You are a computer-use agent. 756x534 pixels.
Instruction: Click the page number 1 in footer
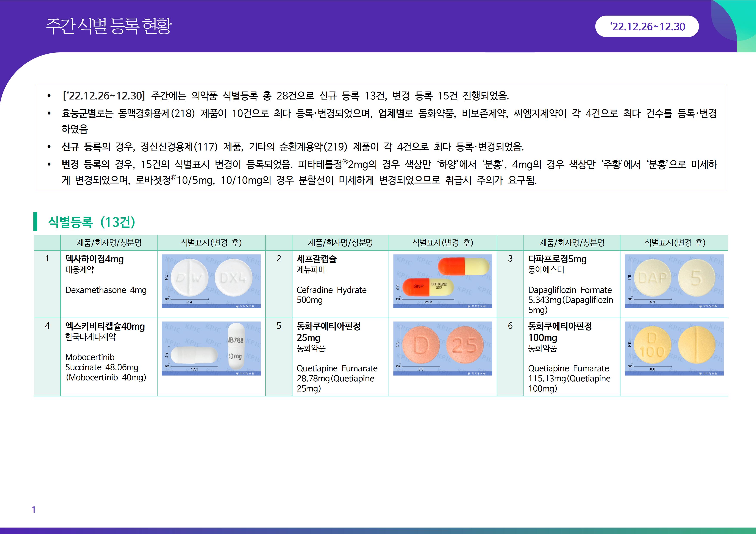point(34,510)
